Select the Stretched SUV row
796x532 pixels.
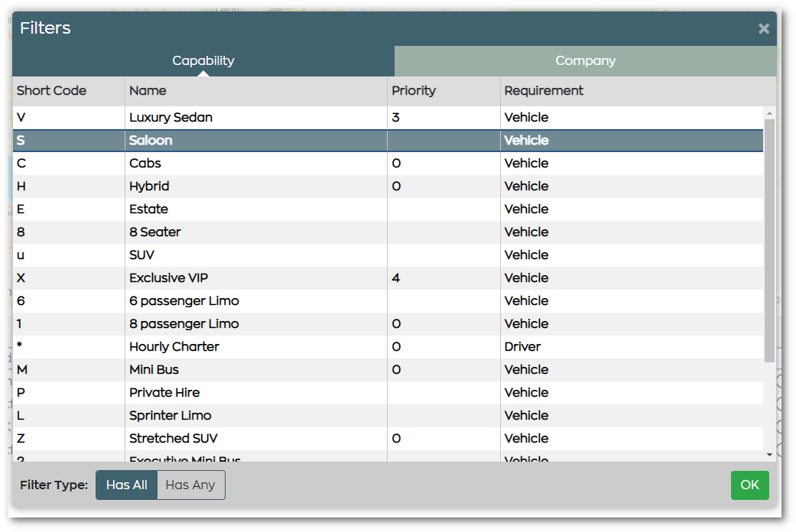(173, 439)
